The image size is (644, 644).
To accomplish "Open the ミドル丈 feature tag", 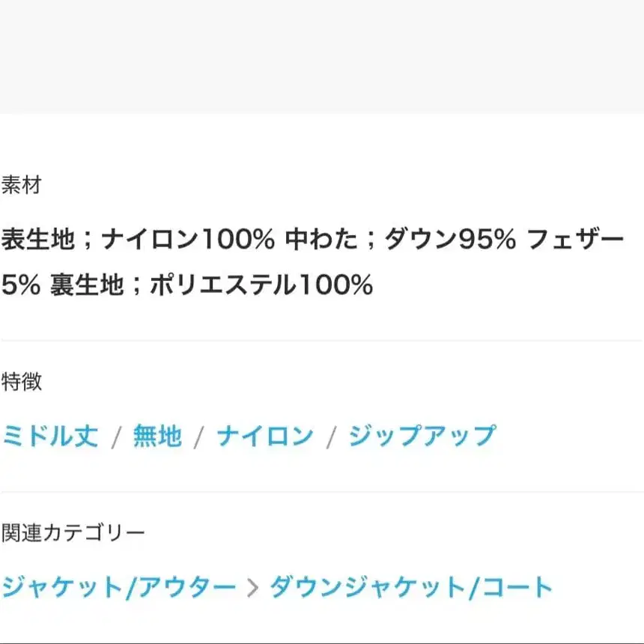I will pyautogui.click(x=50, y=436).
